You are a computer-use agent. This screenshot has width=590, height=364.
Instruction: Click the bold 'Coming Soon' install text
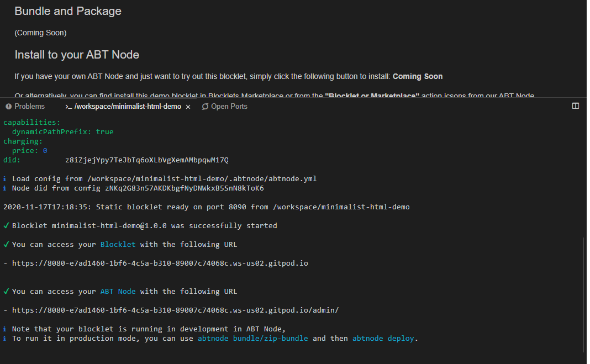[x=417, y=76]
